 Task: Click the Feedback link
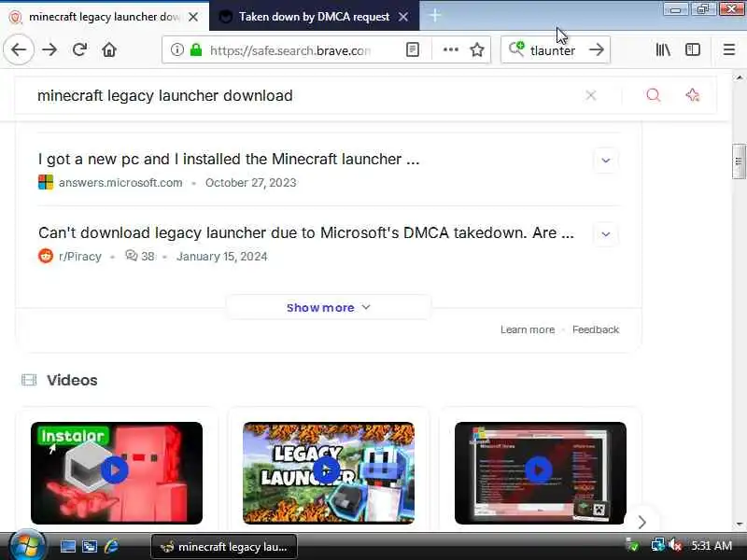(x=596, y=329)
